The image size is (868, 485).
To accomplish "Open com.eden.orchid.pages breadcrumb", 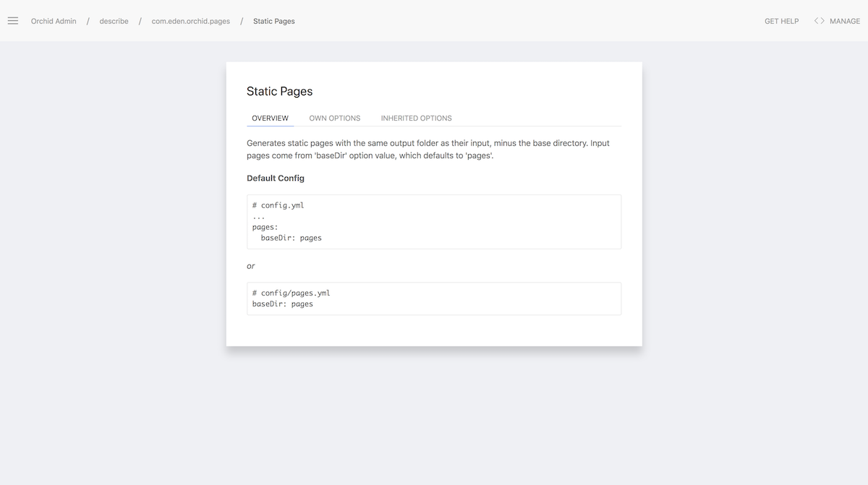I will (191, 21).
